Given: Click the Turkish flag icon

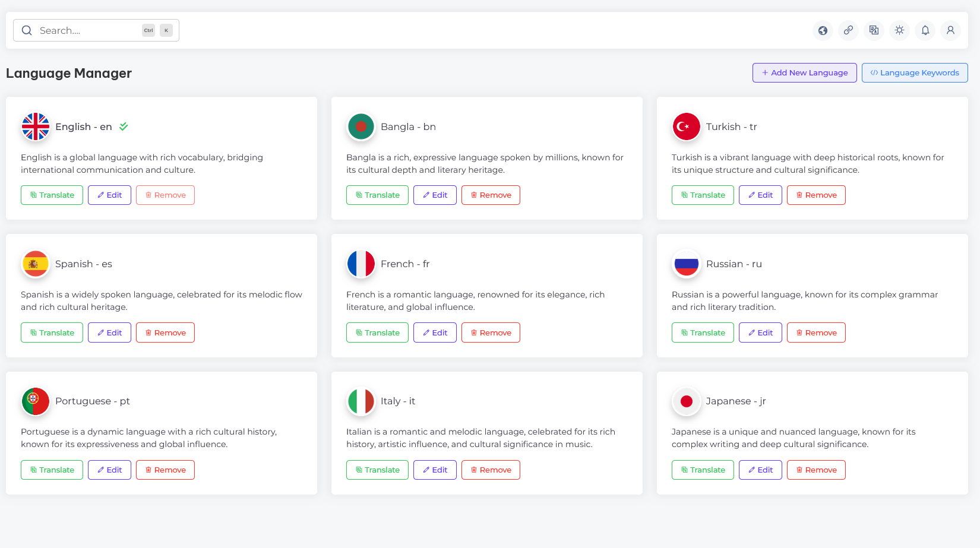Looking at the screenshot, I should click(686, 126).
